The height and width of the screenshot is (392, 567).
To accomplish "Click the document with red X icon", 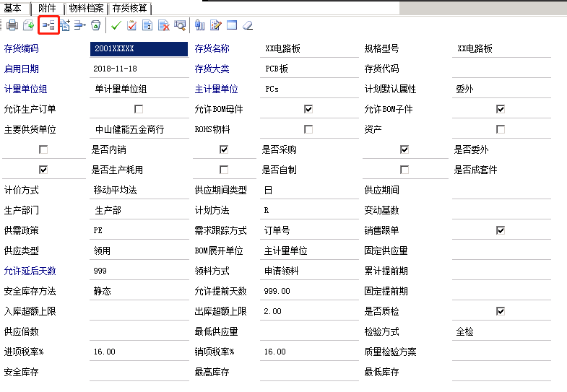I will [x=164, y=25].
